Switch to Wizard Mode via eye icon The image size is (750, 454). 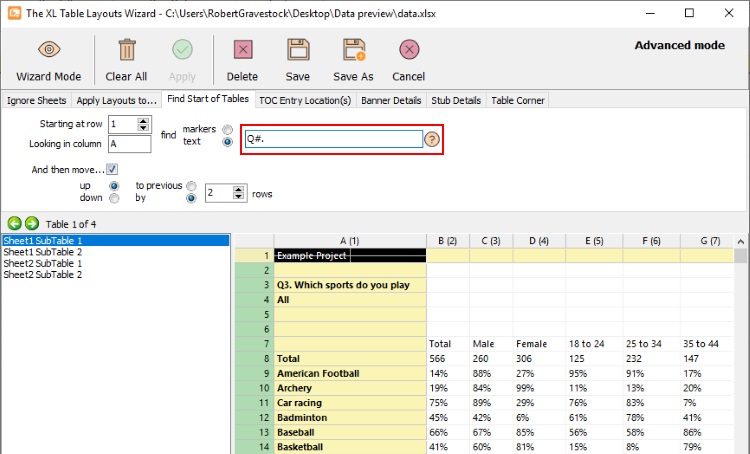point(49,49)
